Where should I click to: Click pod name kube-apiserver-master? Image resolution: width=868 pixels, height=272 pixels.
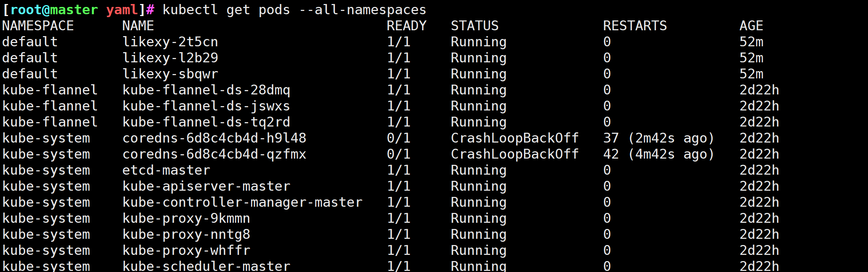click(206, 186)
